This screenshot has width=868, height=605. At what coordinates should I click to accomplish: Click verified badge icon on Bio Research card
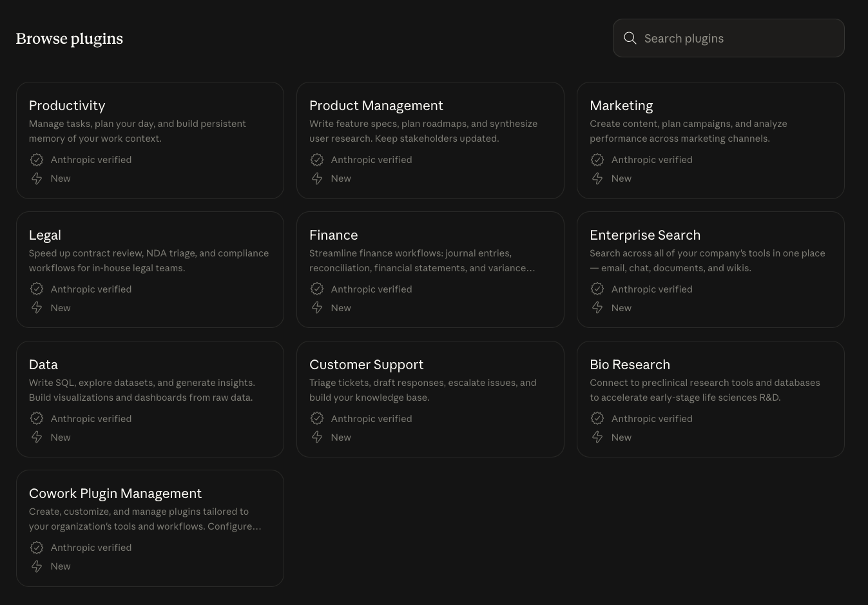click(x=597, y=419)
